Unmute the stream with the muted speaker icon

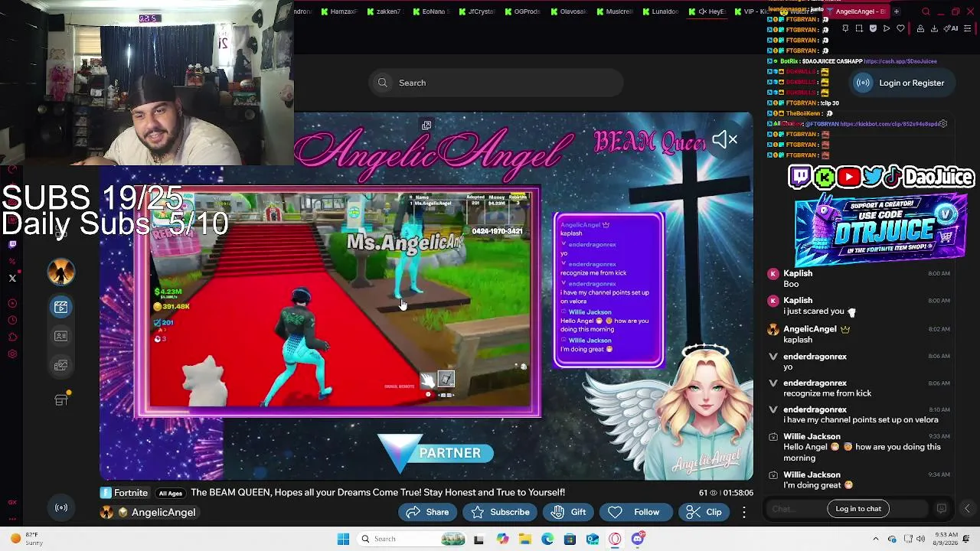tap(724, 139)
